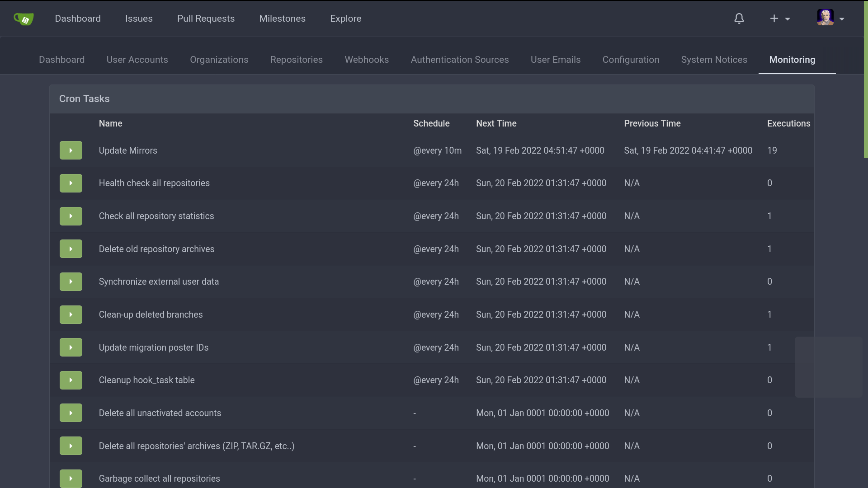The image size is (868, 488).
Task: Run Cleanup hook_task table task
Action: [71, 380]
